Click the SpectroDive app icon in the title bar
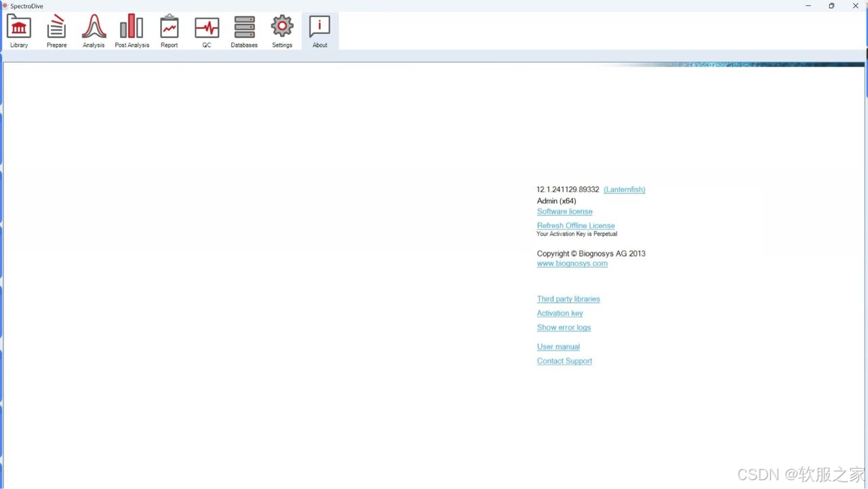The height and width of the screenshot is (489, 868). (x=5, y=5)
